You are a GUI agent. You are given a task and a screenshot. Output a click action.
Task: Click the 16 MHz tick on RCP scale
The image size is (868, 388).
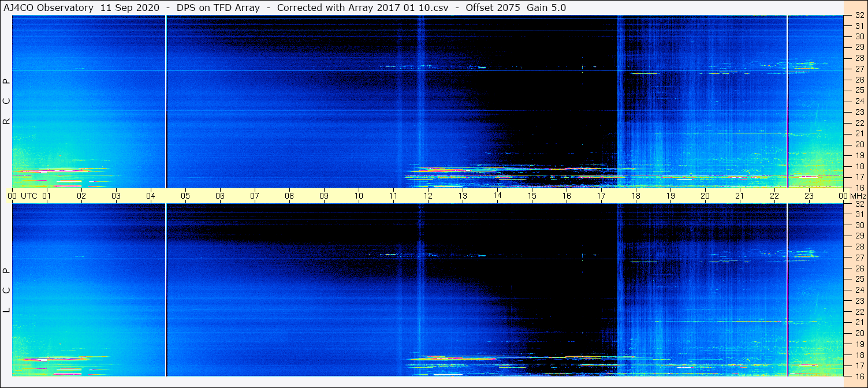(x=859, y=187)
